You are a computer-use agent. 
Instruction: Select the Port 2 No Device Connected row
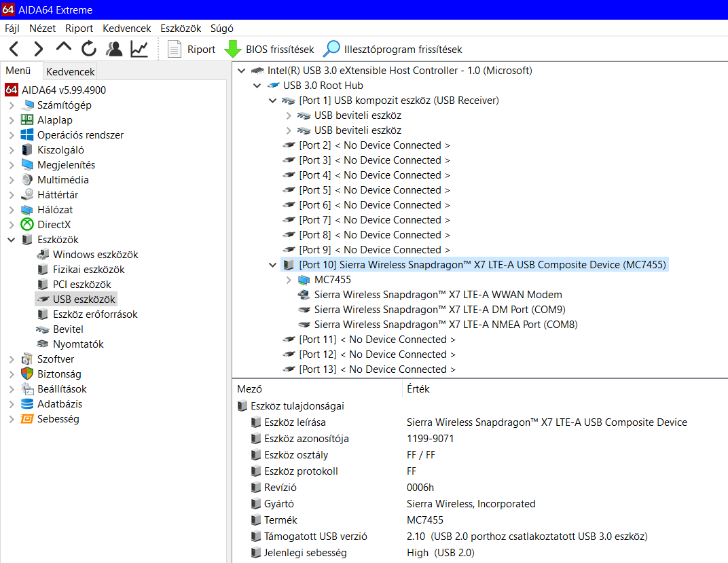point(374,145)
